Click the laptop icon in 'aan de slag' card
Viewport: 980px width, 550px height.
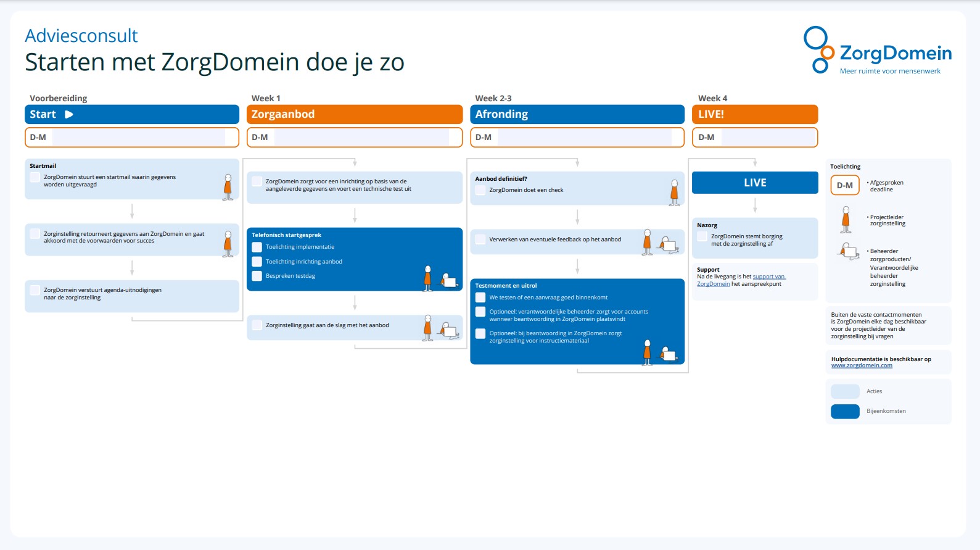449,330
